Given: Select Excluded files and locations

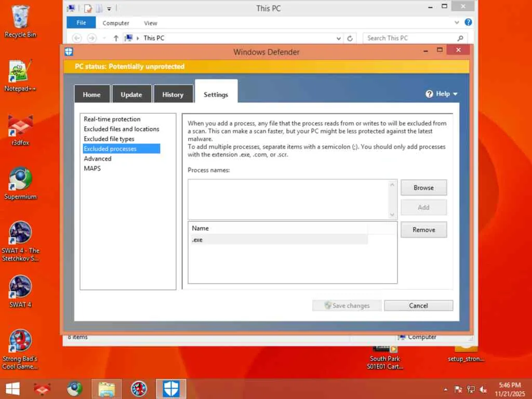Looking at the screenshot, I should [x=122, y=129].
